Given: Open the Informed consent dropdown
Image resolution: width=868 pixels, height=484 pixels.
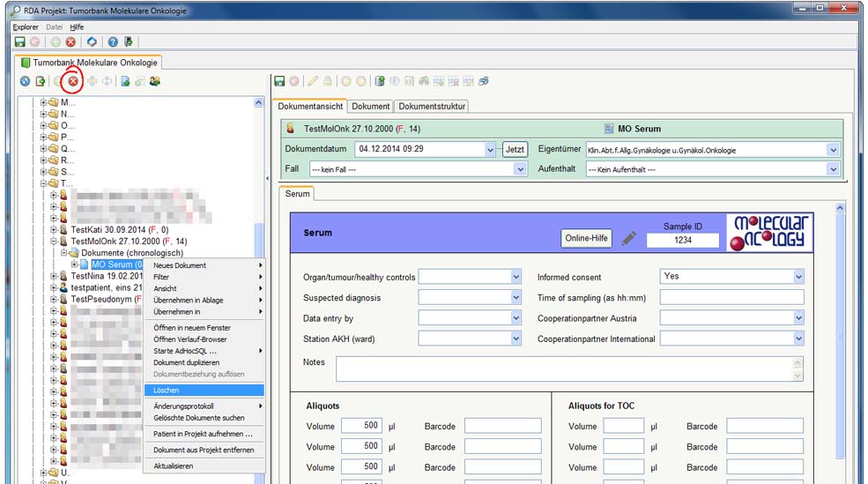Looking at the screenshot, I should (798, 277).
